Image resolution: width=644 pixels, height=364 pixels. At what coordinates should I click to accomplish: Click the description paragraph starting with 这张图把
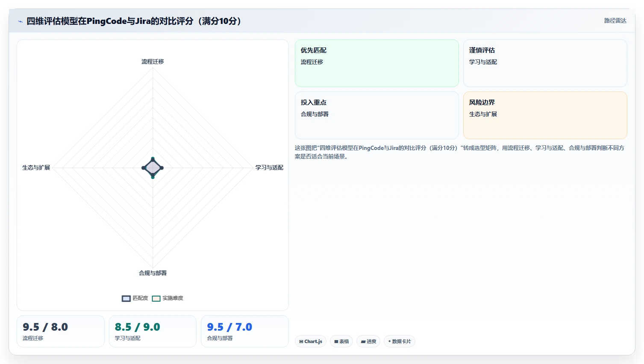[459, 152]
